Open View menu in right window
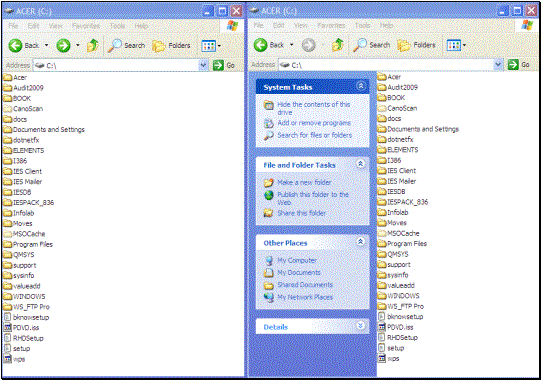 tap(301, 25)
